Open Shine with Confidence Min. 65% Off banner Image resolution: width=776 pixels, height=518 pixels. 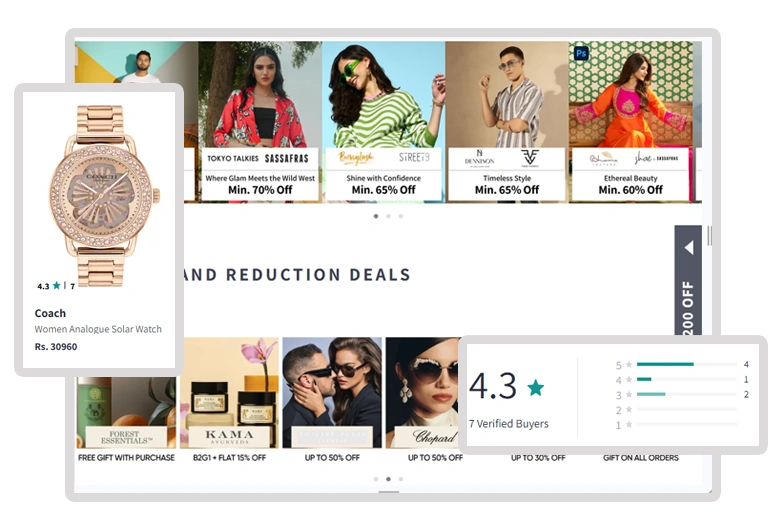(x=384, y=122)
